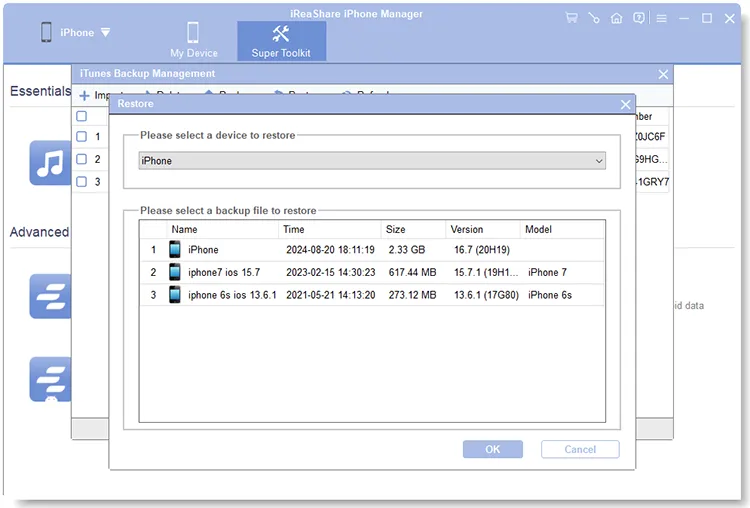Screen dimensions: 750x508
Task: Click time 2023-02-15 14:30:23
Action: 331,272
